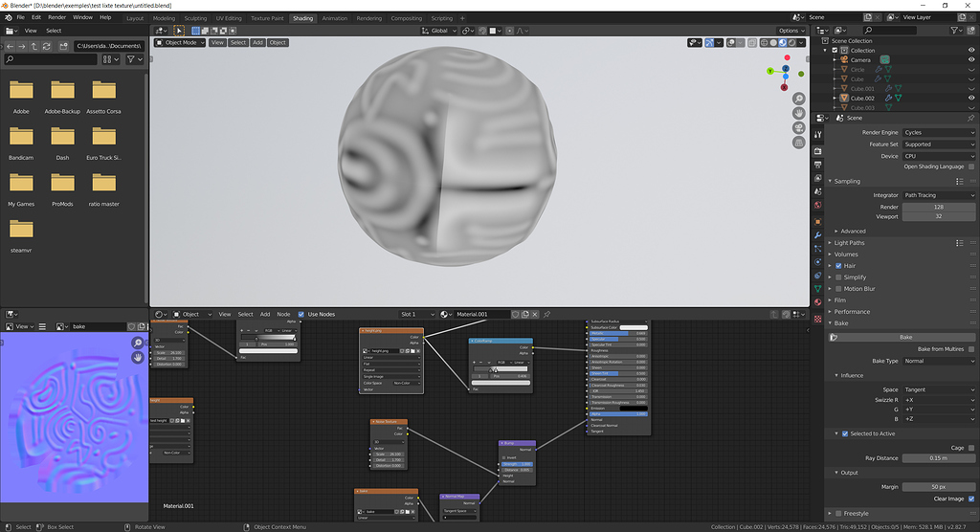
Task: Unlink Material.001 with the X icon
Action: (535, 315)
